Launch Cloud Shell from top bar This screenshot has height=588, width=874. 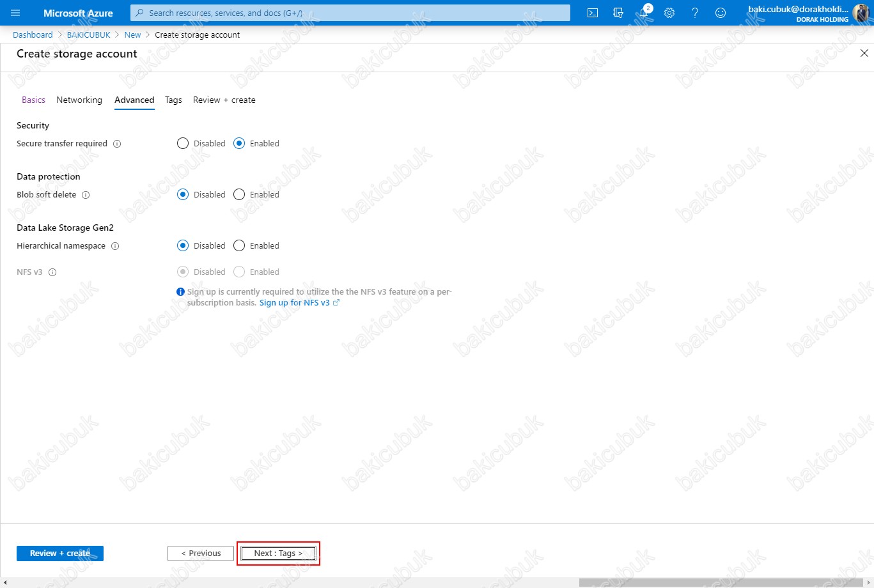click(x=593, y=13)
